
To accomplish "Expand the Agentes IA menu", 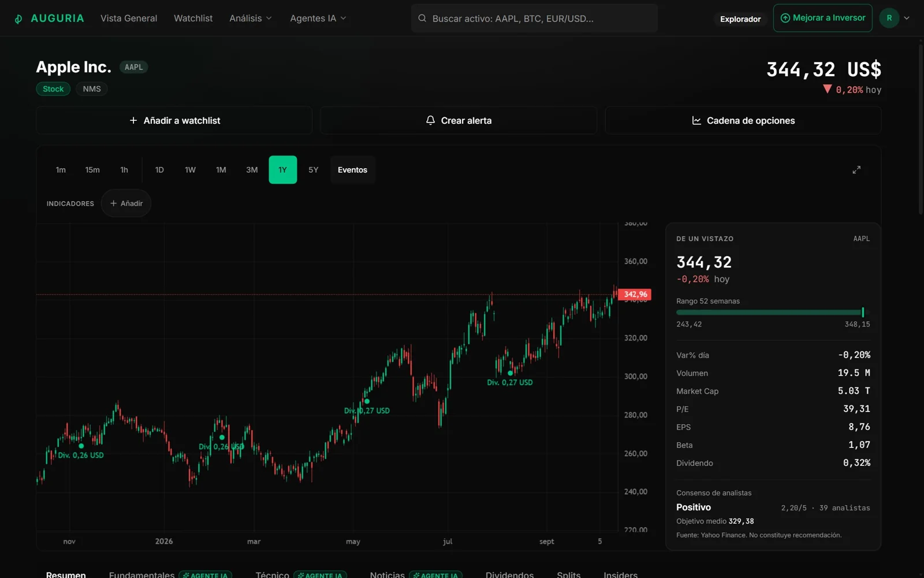I will [x=318, y=18].
